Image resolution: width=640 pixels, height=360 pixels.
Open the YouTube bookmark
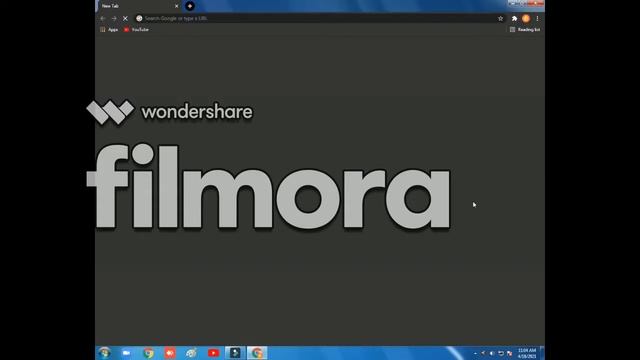tap(136, 29)
